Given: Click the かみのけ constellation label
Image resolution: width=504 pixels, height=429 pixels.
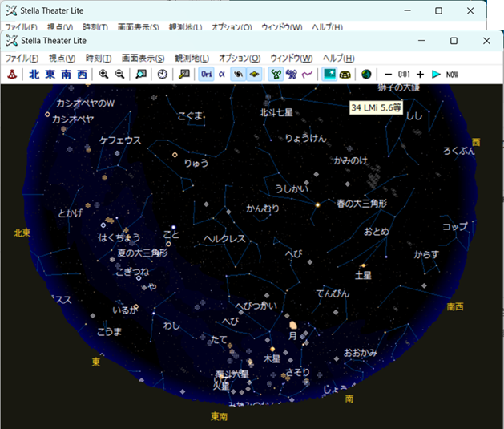Looking at the screenshot, I should coord(350,160).
